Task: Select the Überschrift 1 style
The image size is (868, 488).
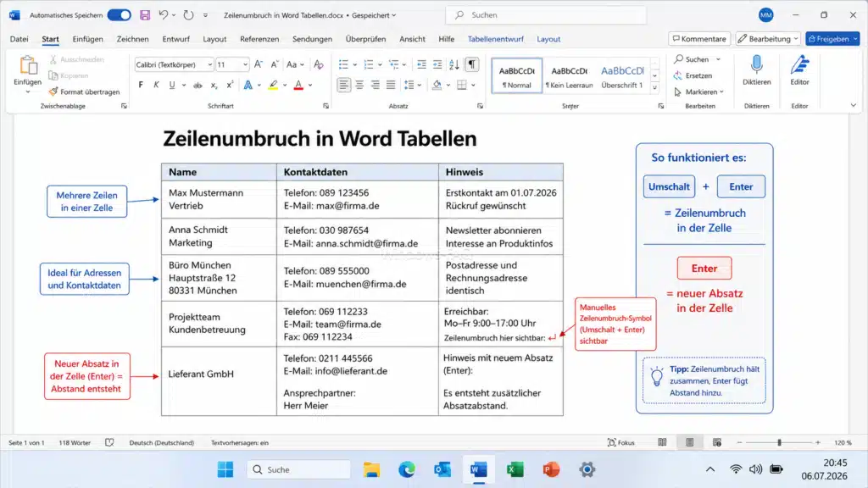Action: 621,75
